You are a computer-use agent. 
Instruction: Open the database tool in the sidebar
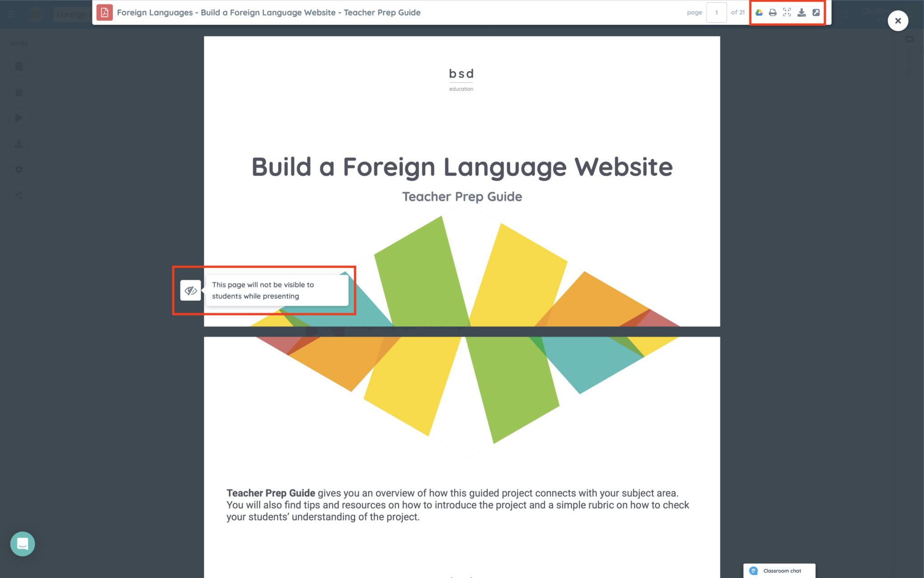point(19,66)
